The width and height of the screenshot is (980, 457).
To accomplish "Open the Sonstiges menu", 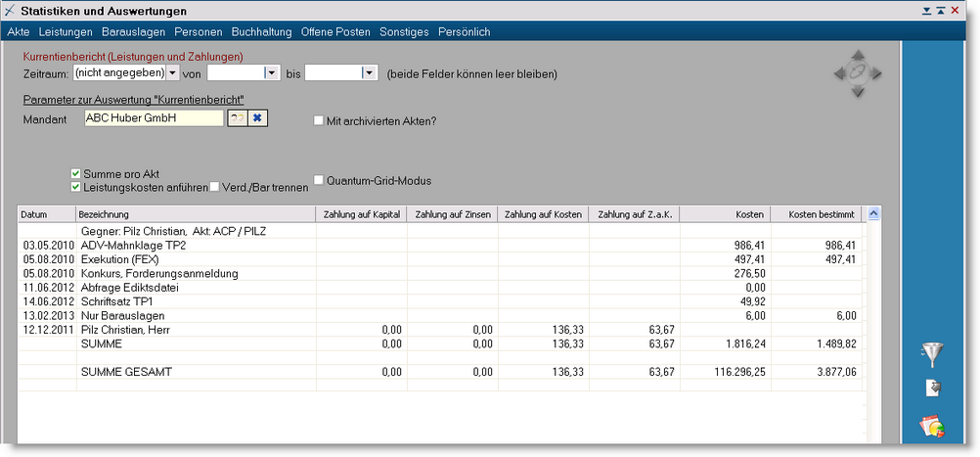I will click(404, 32).
